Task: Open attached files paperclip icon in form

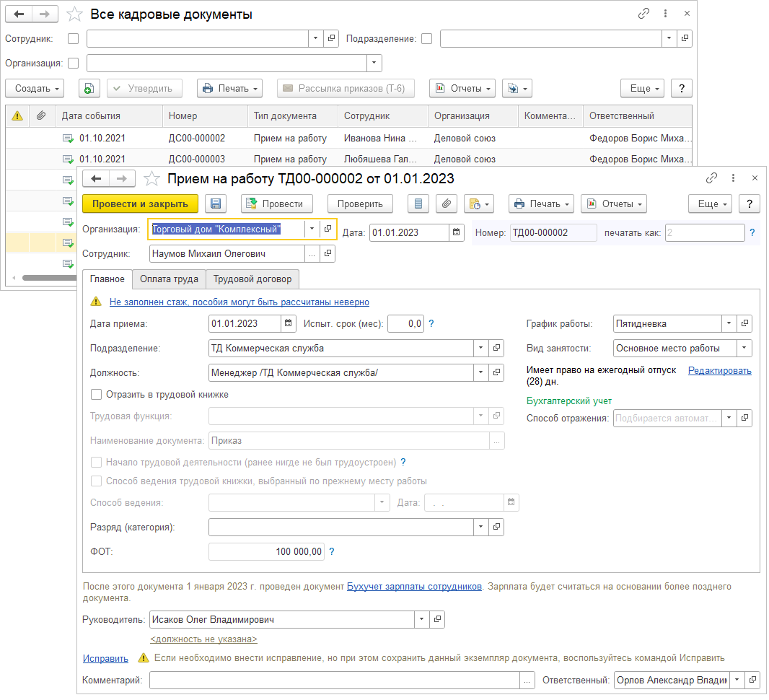Action: click(447, 204)
